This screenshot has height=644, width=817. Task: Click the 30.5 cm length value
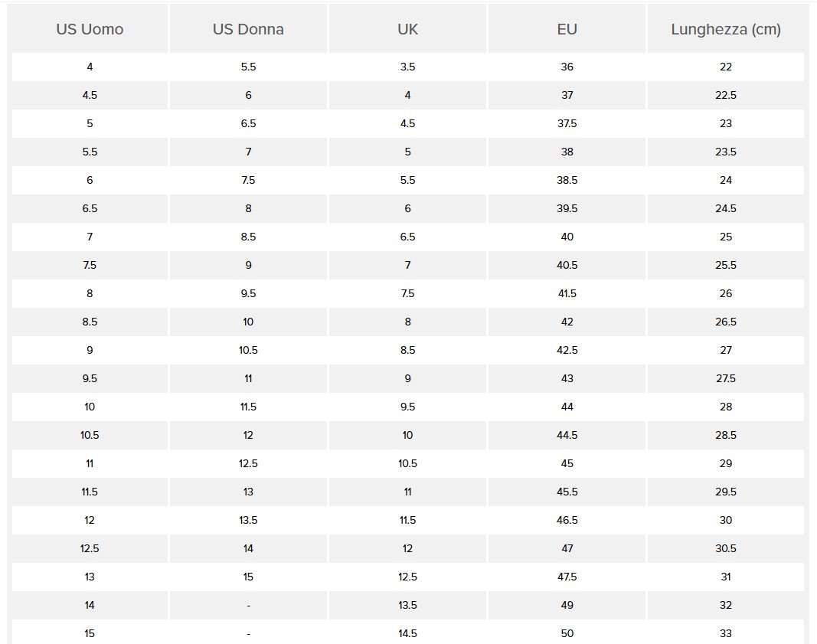click(725, 548)
